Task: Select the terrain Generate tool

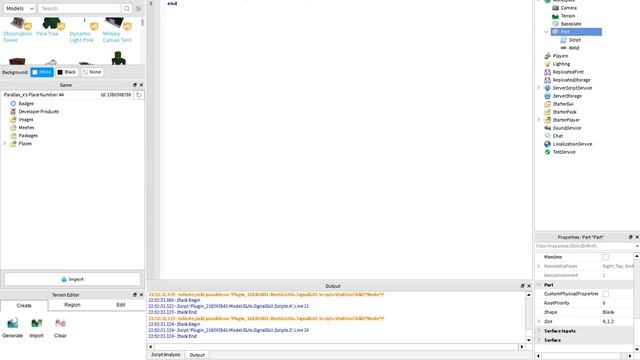Action: pos(13,328)
